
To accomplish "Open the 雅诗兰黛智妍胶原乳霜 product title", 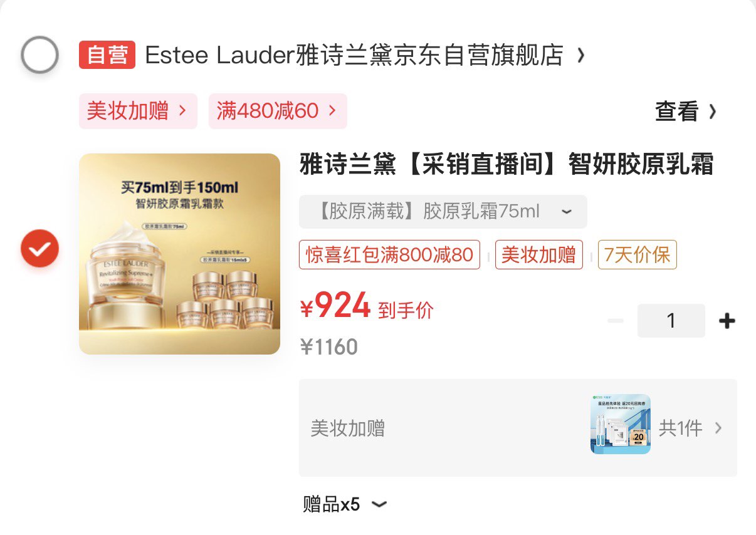I will [507, 165].
